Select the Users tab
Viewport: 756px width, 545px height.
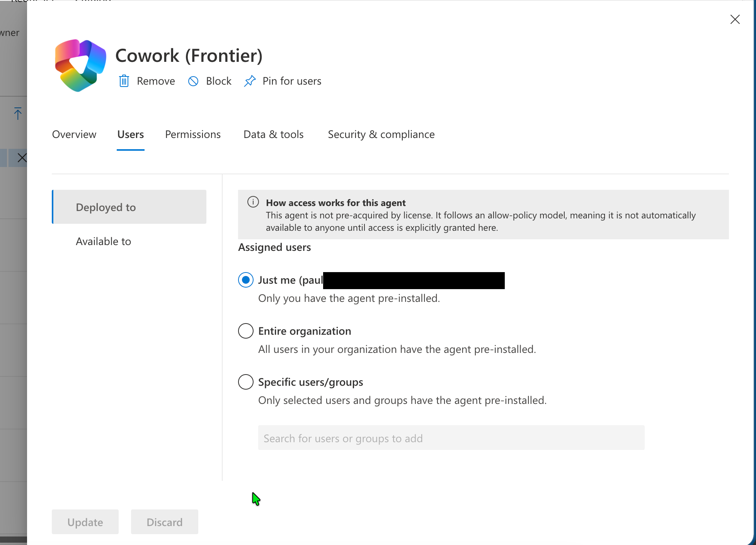click(130, 134)
